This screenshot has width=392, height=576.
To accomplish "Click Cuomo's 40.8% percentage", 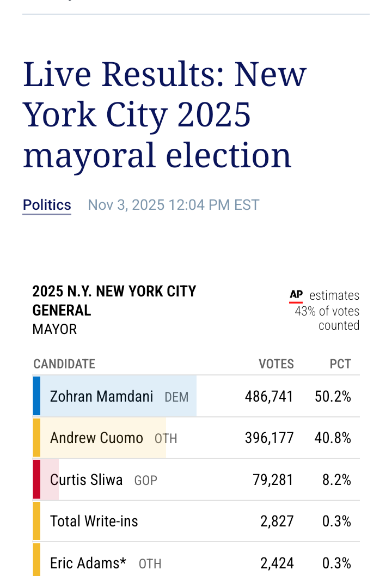I will pyautogui.click(x=333, y=438).
